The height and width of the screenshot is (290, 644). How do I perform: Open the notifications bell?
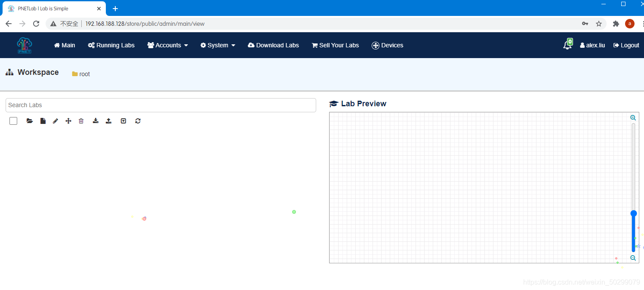pyautogui.click(x=568, y=45)
